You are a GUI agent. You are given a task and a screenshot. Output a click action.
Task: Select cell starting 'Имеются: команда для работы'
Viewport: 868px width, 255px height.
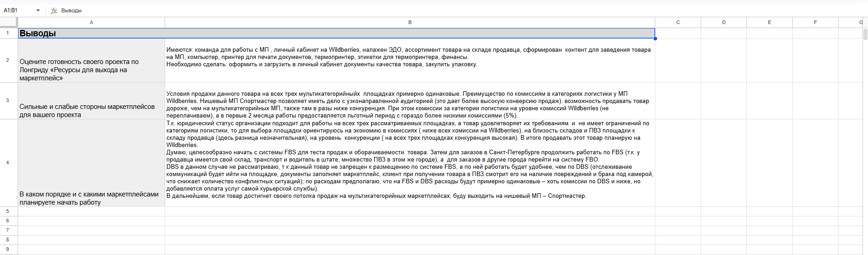(x=410, y=60)
